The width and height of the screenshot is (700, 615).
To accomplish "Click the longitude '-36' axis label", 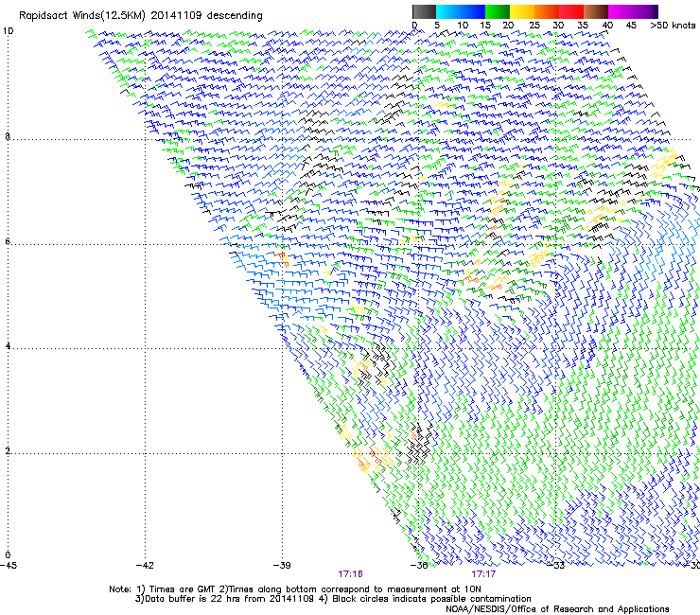I will tap(419, 566).
